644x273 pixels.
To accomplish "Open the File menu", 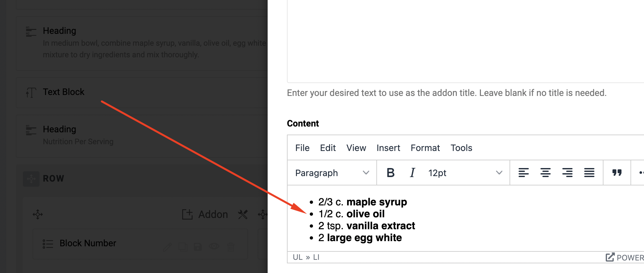I will click(302, 148).
